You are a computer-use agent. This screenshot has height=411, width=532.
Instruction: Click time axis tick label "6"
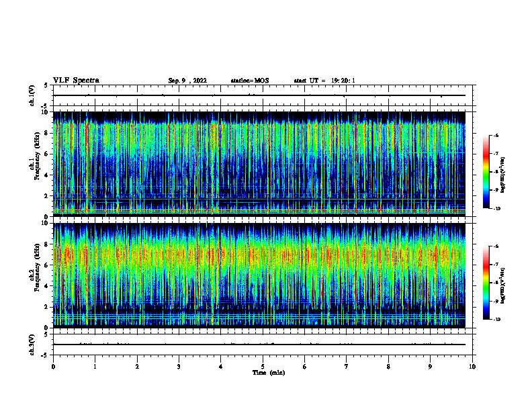pos(305,367)
